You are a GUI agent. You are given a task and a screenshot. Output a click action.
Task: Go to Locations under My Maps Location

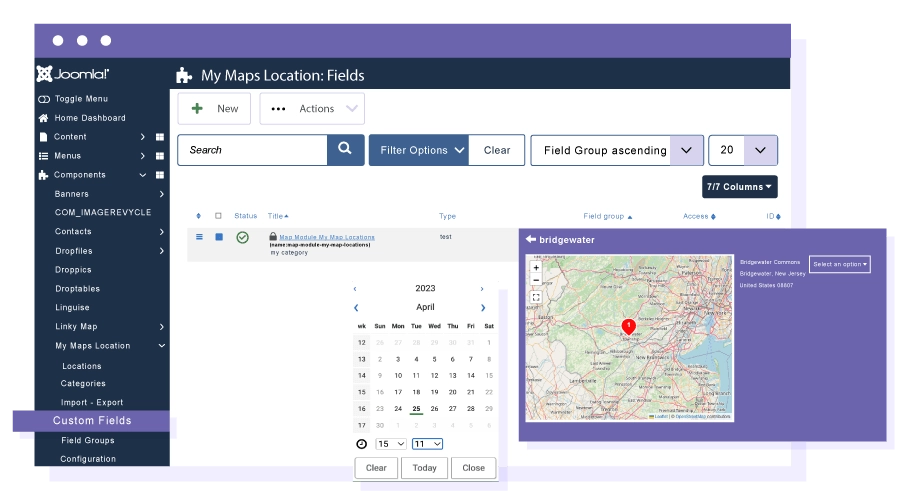[82, 366]
